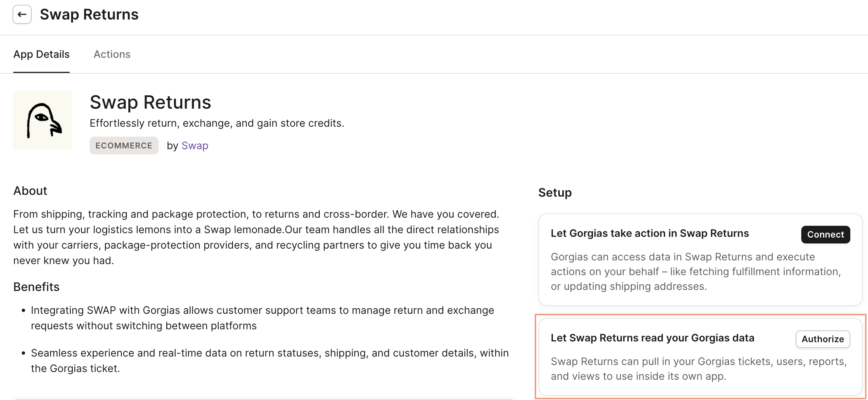Click the large Swap Returns app name heading
Viewport: 868px width, 400px height.
click(x=150, y=102)
